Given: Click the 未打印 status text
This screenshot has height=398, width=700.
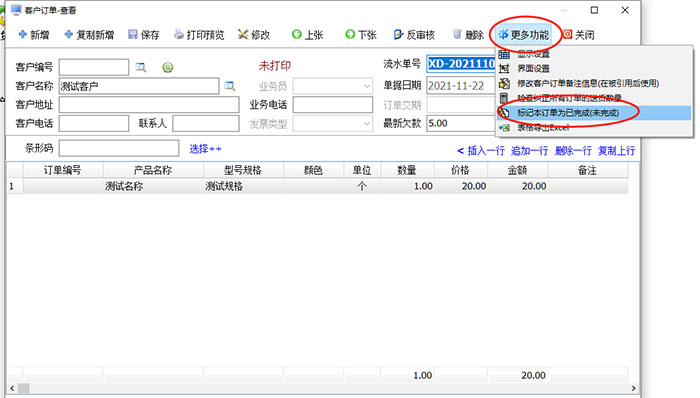Looking at the screenshot, I should [275, 66].
